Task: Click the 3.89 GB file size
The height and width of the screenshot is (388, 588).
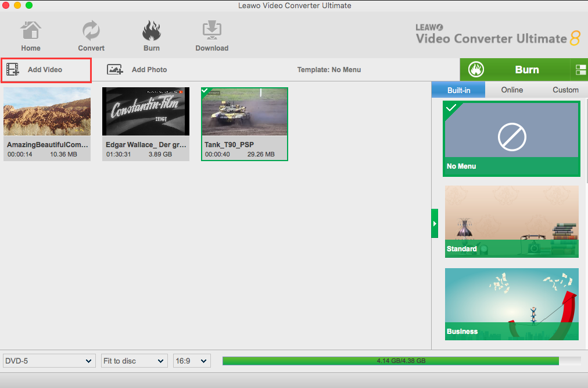Action: point(160,154)
